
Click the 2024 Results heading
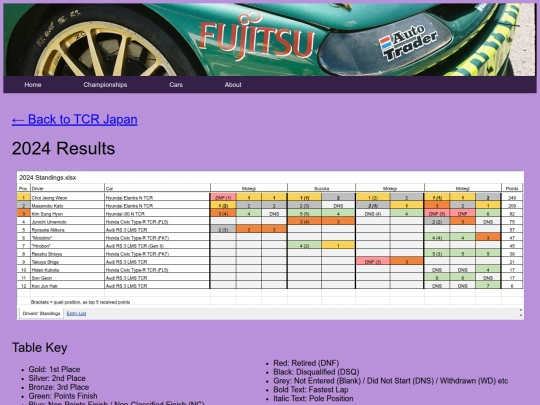[63, 148]
